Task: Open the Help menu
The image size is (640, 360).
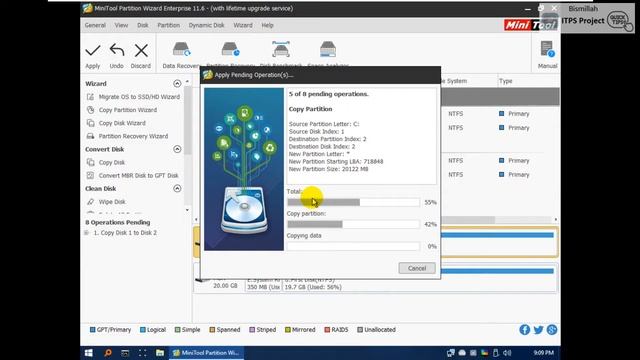Action: tap(267, 25)
